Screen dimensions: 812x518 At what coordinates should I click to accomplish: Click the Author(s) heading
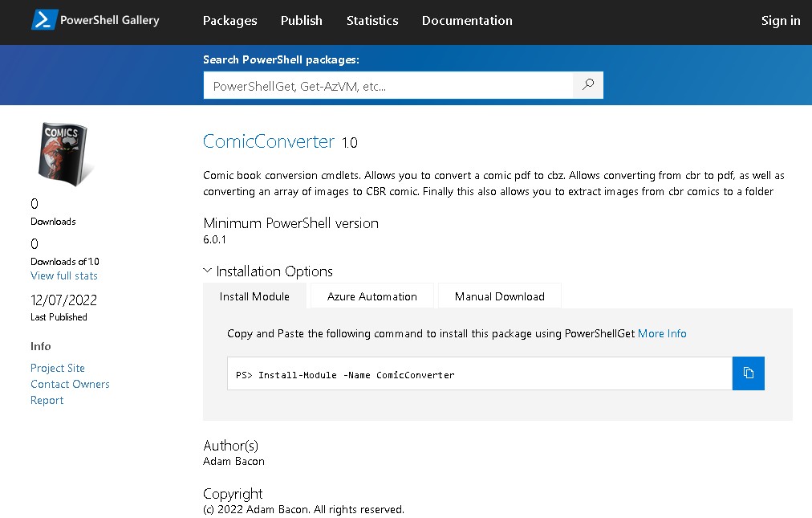click(230, 446)
